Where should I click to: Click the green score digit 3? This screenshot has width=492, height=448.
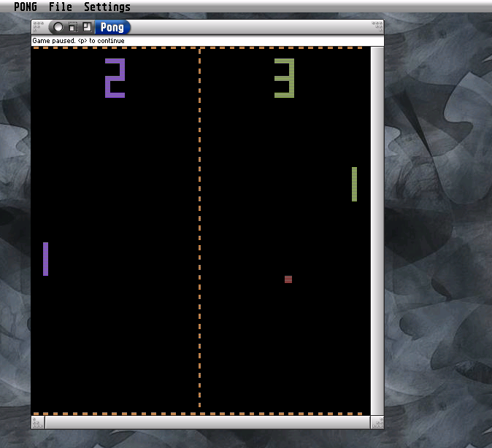pyautogui.click(x=284, y=78)
